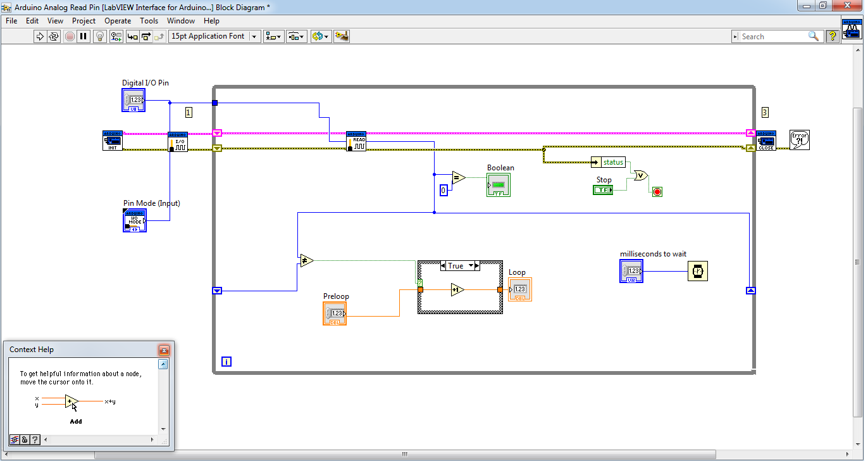Select the Arduino Set Digital Pin Mode I/O node
The image size is (868, 461).
178,141
